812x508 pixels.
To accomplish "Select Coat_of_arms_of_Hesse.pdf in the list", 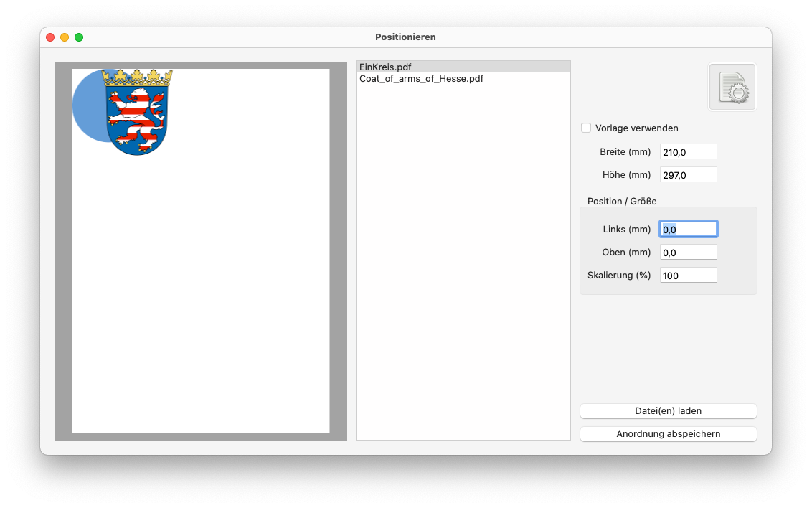I will [463, 79].
